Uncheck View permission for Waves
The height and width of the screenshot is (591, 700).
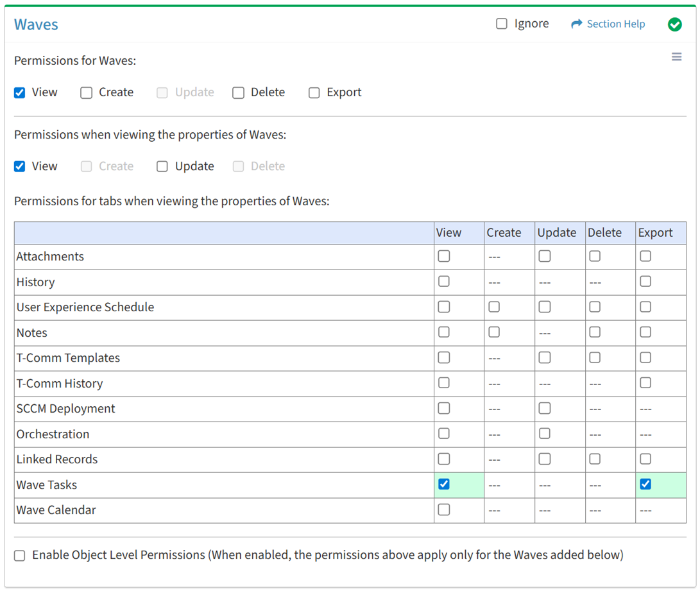click(x=20, y=92)
